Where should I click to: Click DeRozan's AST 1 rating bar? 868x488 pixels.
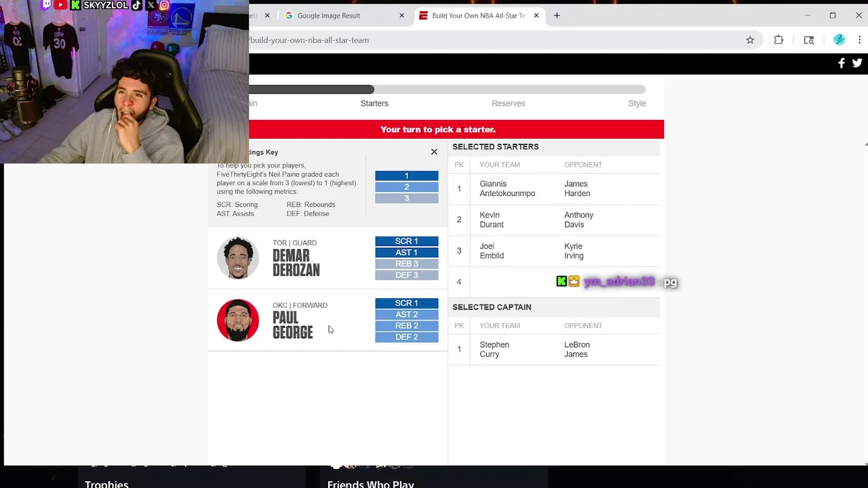coord(407,253)
